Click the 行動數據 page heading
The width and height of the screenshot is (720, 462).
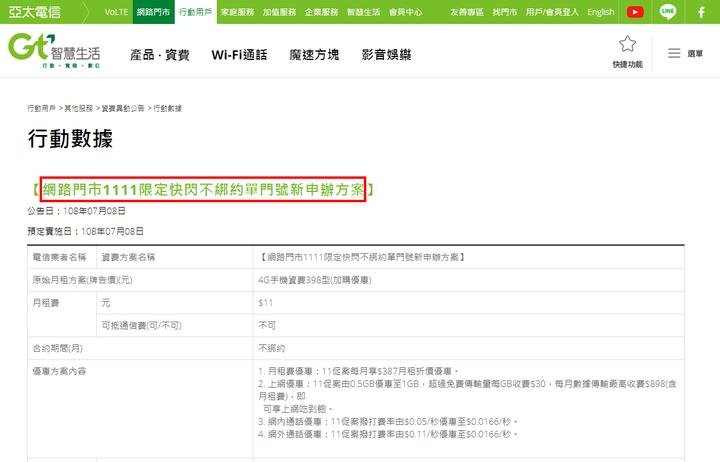70,139
